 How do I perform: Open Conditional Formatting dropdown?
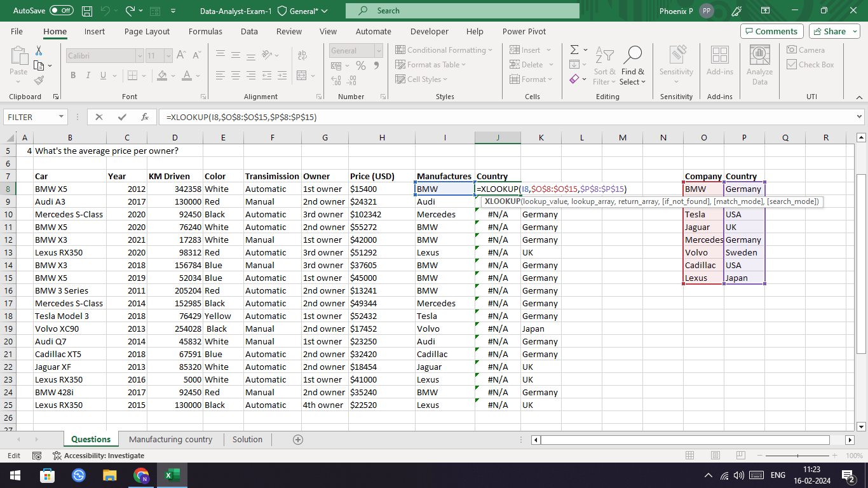tap(443, 50)
